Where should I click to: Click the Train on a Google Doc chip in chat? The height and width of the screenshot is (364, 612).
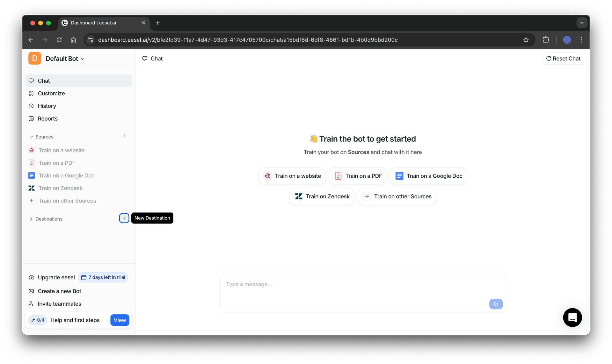pos(429,176)
